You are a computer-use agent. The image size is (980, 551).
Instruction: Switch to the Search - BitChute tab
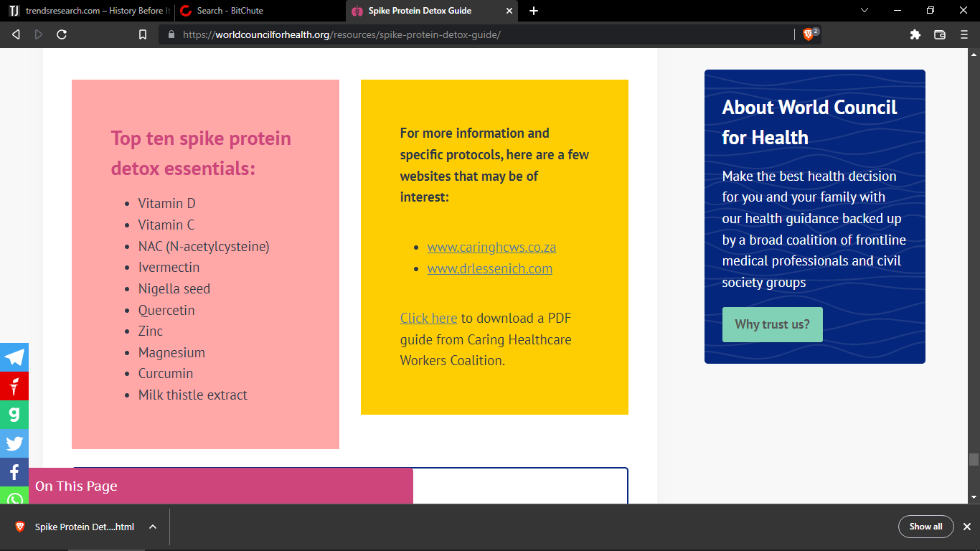258,11
